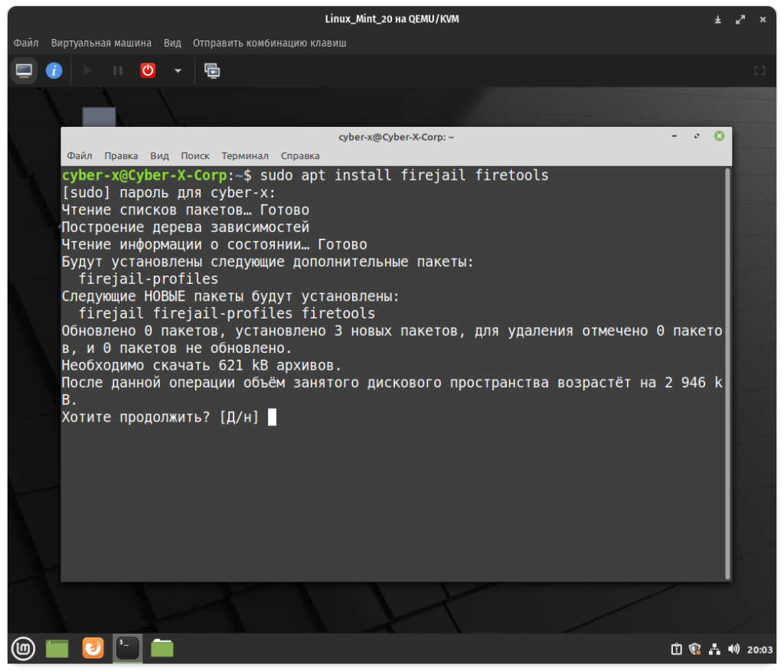Click the show desktop panel icon
The image size is (784, 672).
tap(57, 648)
